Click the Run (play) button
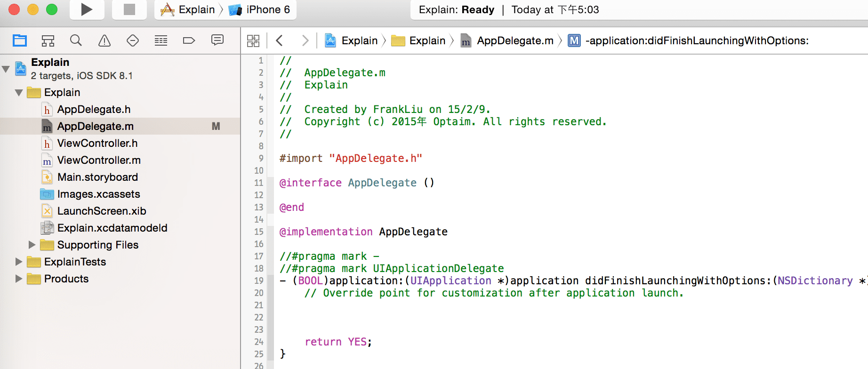Image resolution: width=868 pixels, height=369 pixels. coord(87,9)
